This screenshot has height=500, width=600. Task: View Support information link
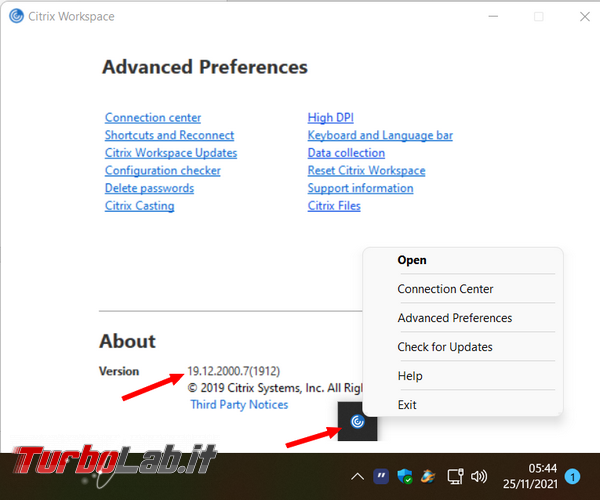coord(360,188)
